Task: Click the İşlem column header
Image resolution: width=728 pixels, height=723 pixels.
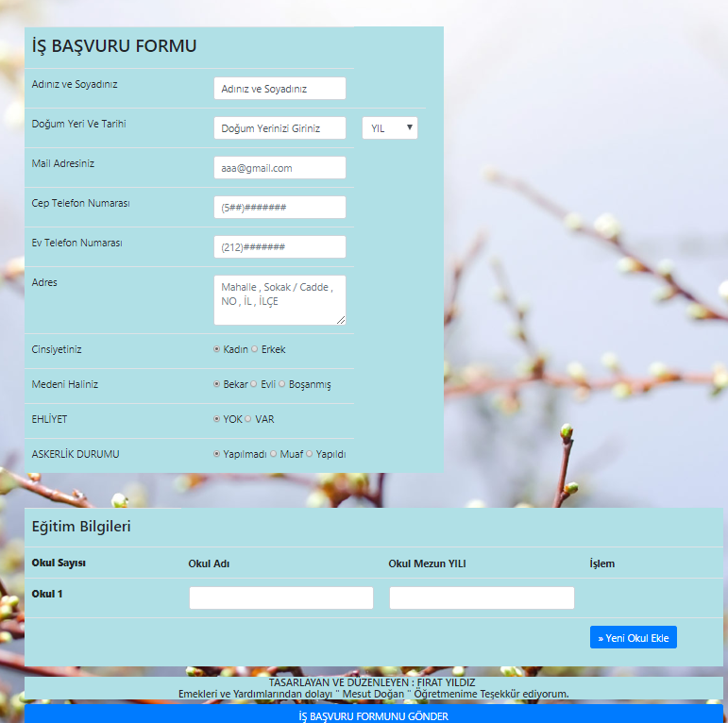Action: click(x=602, y=563)
